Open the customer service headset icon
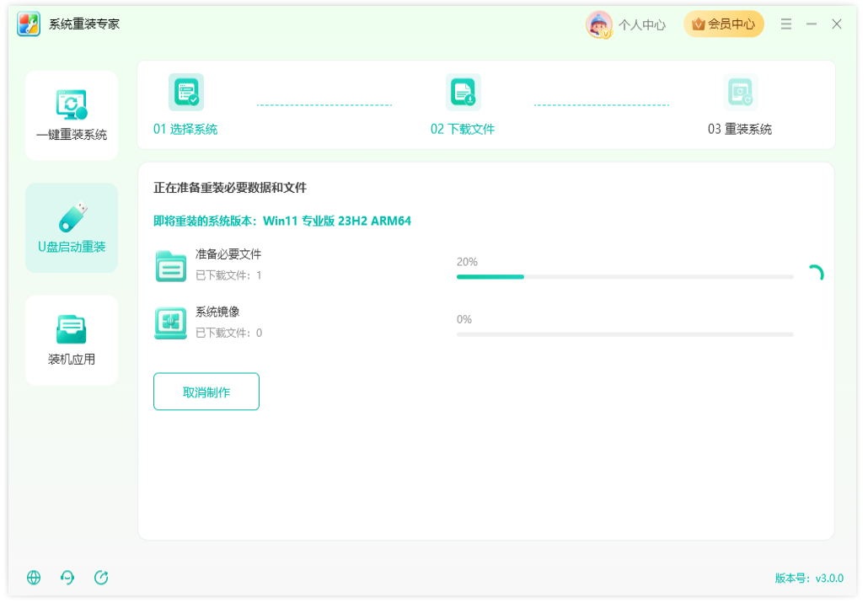Viewport: 868px width, 608px height. click(67, 578)
